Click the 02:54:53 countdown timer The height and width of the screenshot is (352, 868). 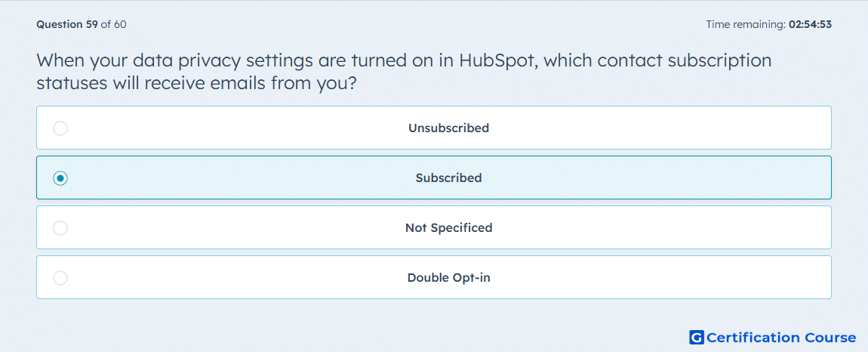click(x=809, y=24)
